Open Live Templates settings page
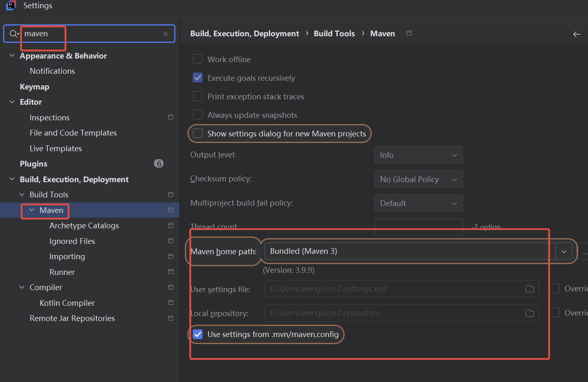The image size is (588, 382). (56, 148)
